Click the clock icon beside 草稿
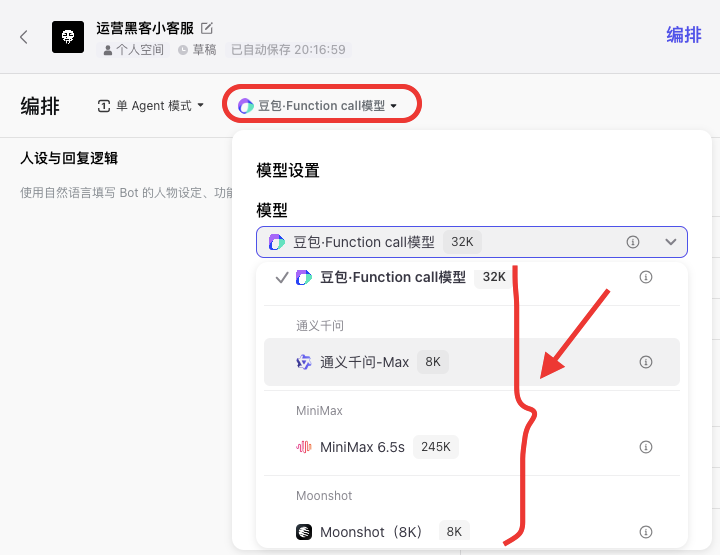This screenshot has height=555, width=720. [x=183, y=50]
